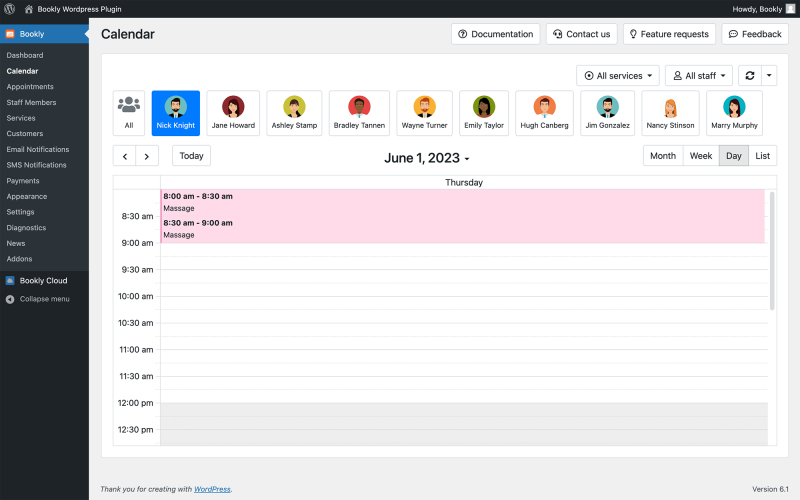Switch to Month view
This screenshot has height=500, width=800.
tap(663, 156)
